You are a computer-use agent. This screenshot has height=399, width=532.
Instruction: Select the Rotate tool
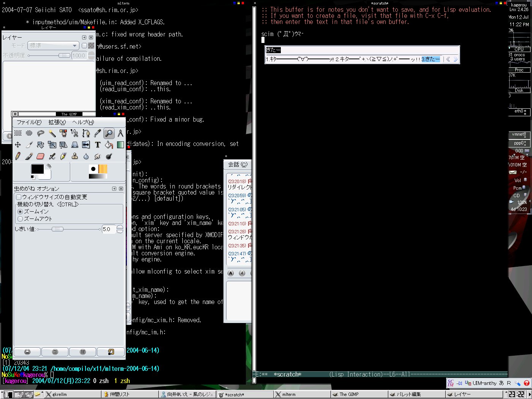coord(41,145)
